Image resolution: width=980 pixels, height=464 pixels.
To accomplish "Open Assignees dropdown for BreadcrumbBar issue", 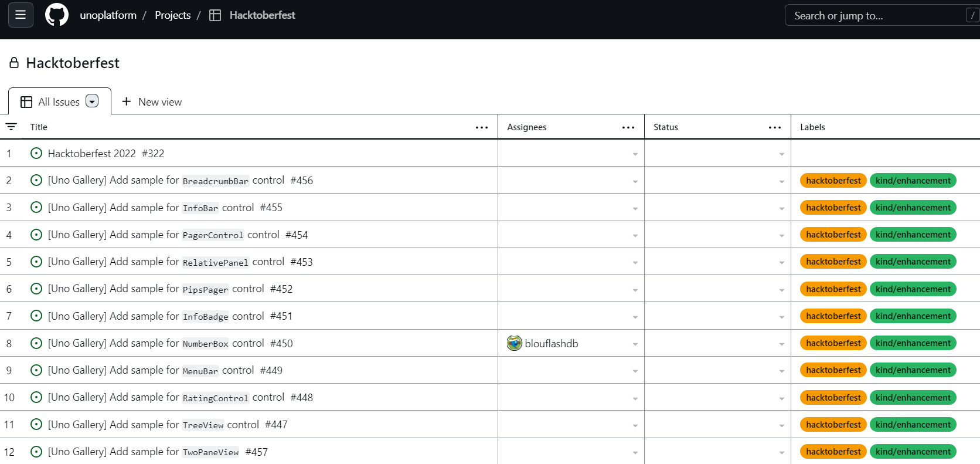I will [x=635, y=181].
